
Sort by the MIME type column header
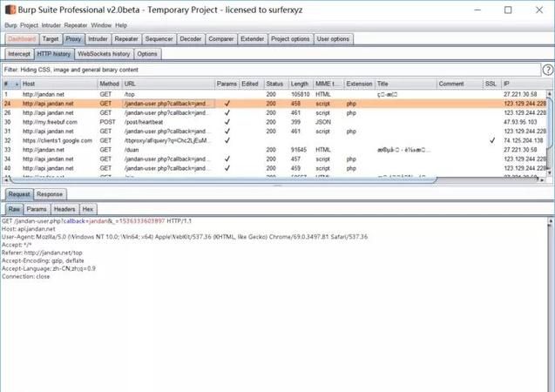click(328, 84)
